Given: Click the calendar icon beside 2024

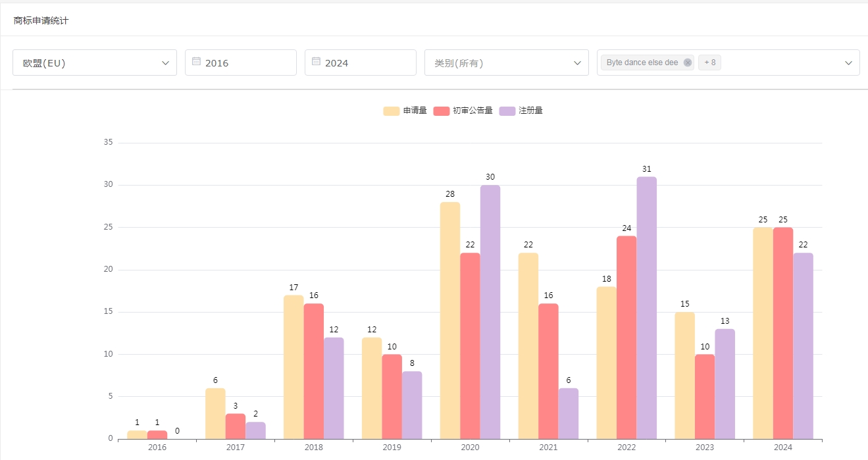Looking at the screenshot, I should coord(316,61).
